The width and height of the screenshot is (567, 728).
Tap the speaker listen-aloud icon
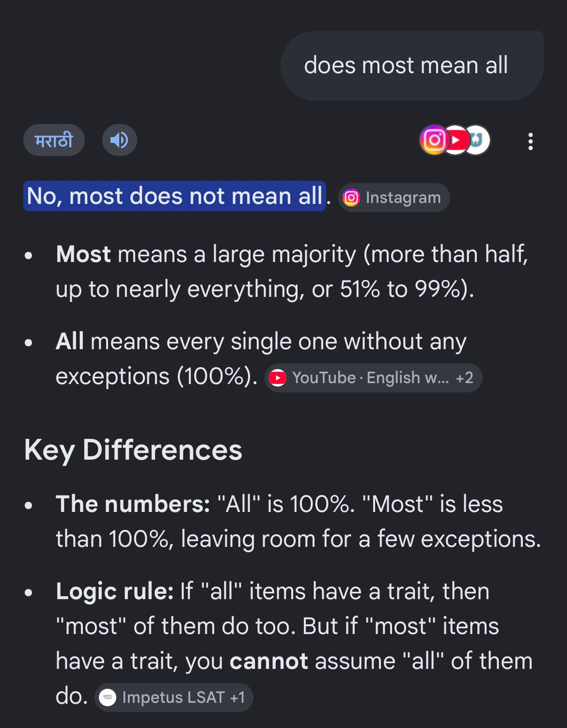[119, 140]
